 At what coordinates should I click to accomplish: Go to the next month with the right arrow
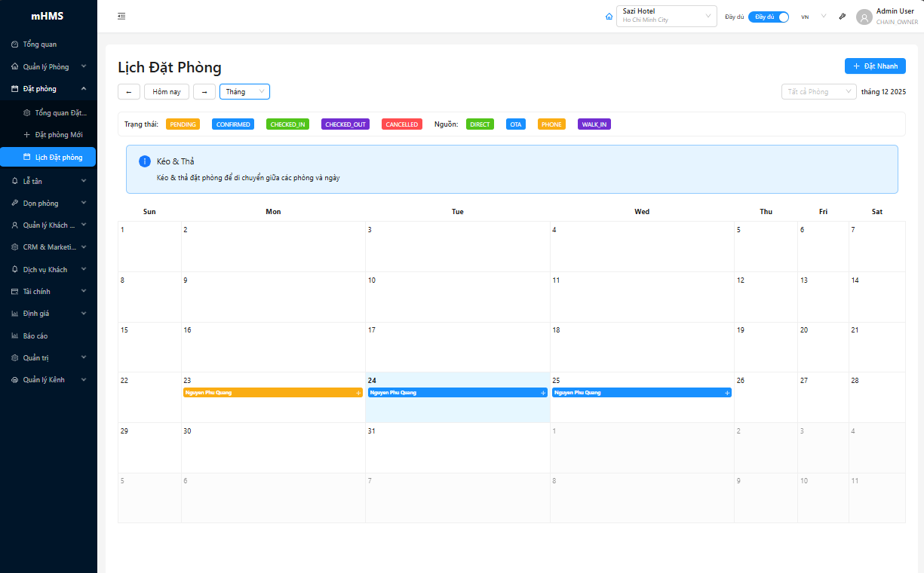[204, 92]
